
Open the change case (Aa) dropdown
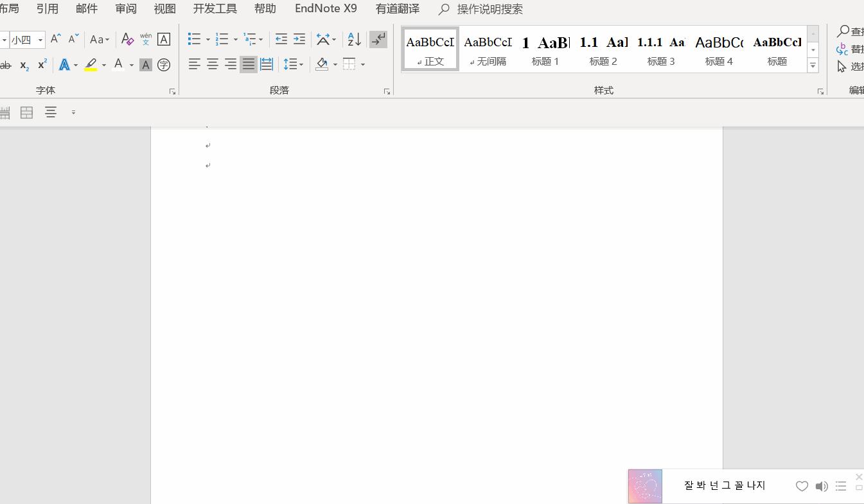[100, 39]
